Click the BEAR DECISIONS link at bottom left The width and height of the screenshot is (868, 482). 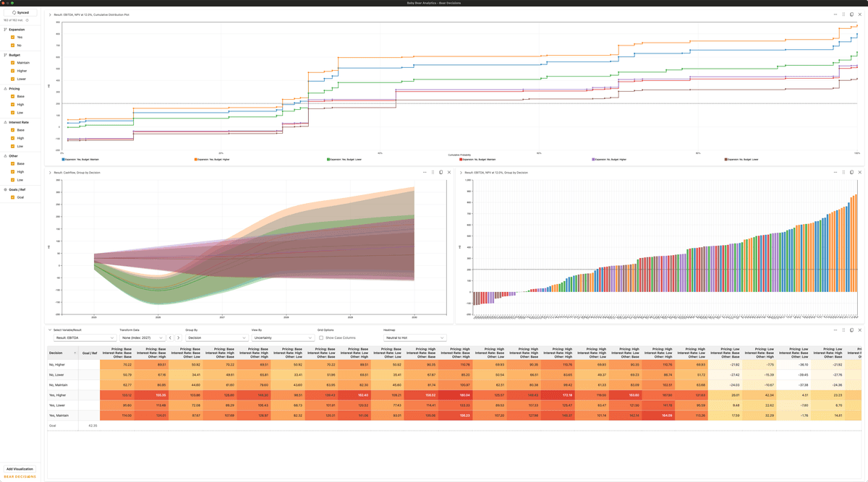[x=18, y=478]
